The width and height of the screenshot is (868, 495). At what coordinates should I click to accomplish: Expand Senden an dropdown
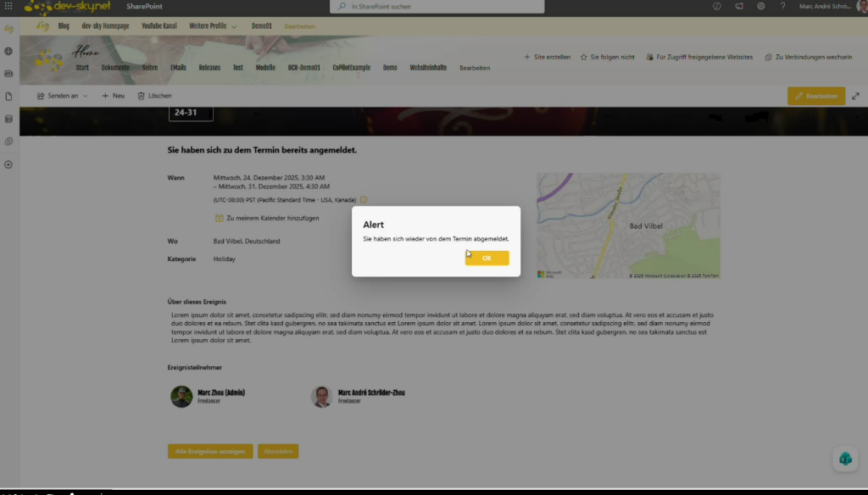[63, 96]
